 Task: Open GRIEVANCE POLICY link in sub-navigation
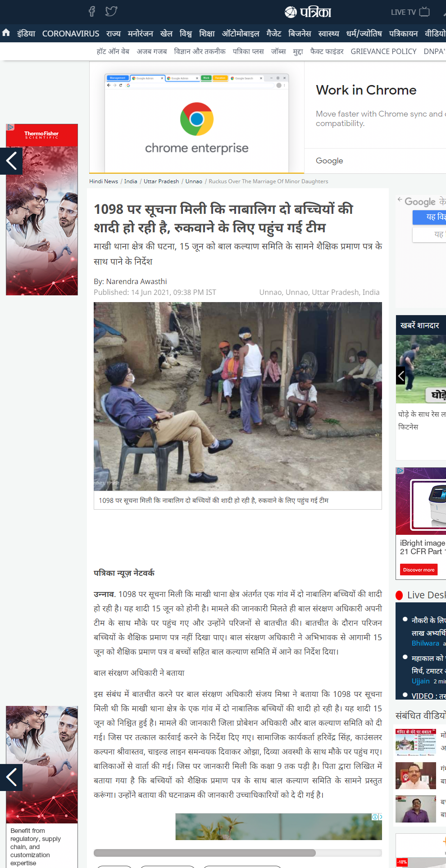pos(383,51)
